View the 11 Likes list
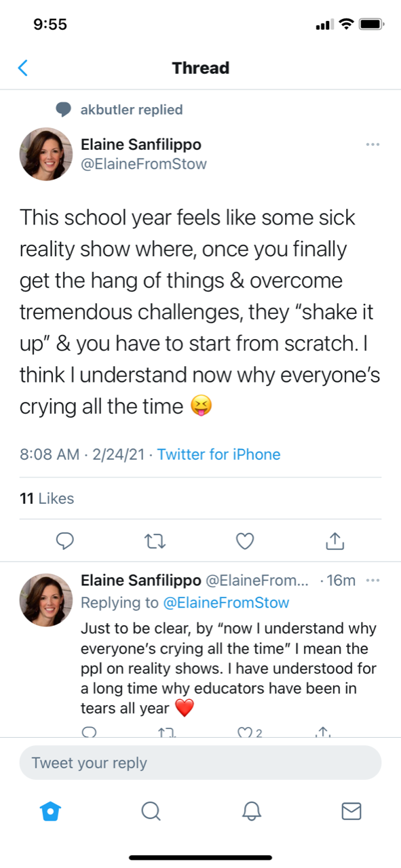 click(47, 498)
